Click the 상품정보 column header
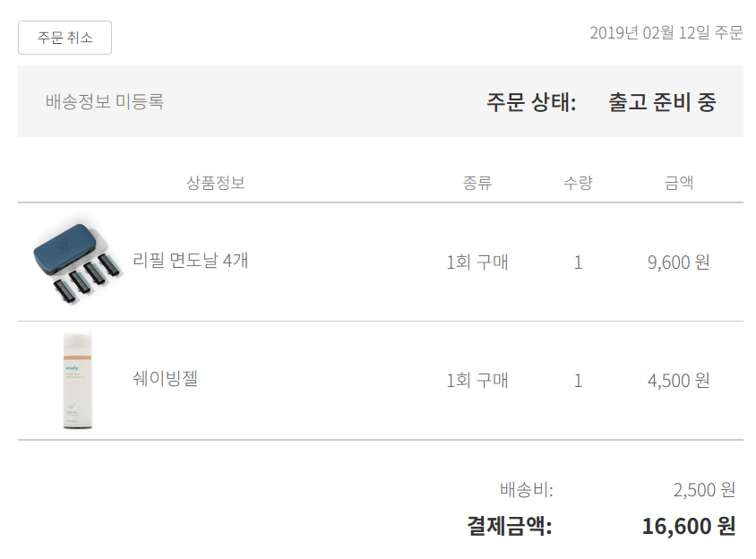 (216, 183)
